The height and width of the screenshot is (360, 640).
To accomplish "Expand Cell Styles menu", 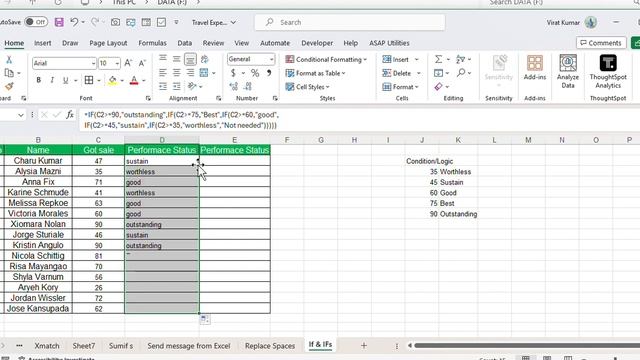I will pos(307,87).
